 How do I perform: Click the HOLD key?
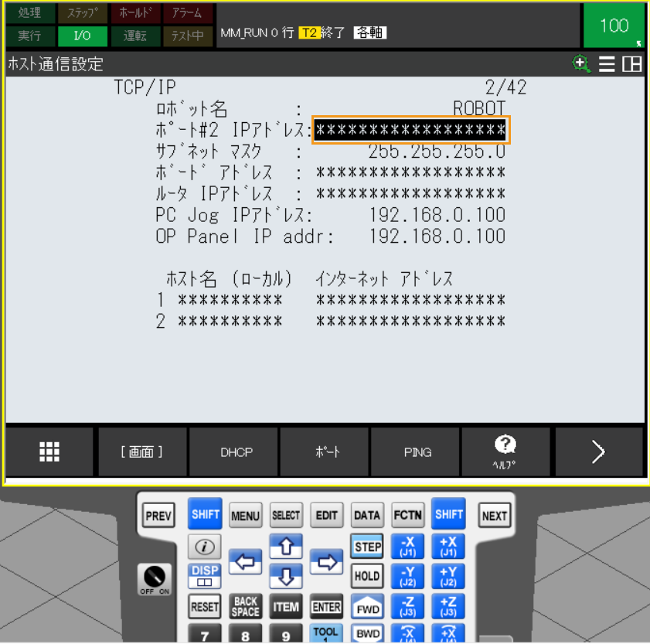(367, 577)
